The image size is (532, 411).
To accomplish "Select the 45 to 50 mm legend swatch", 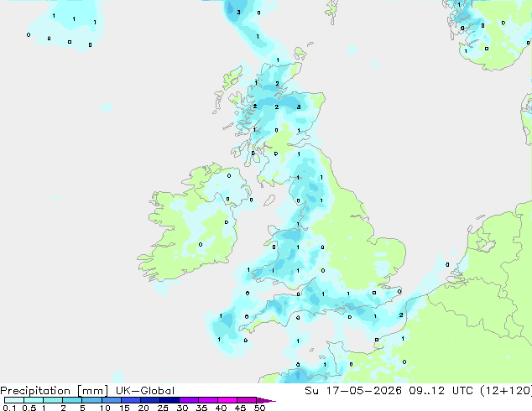I will [x=247, y=400].
